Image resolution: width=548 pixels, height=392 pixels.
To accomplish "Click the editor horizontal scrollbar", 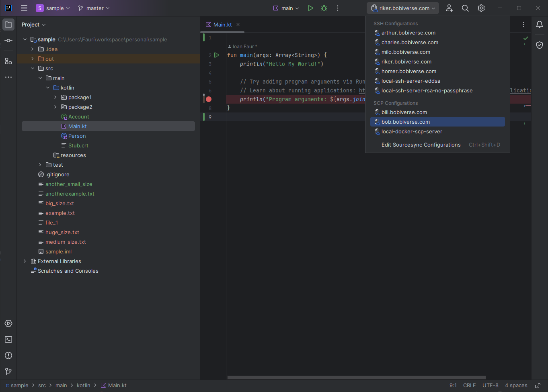I will [356, 378].
